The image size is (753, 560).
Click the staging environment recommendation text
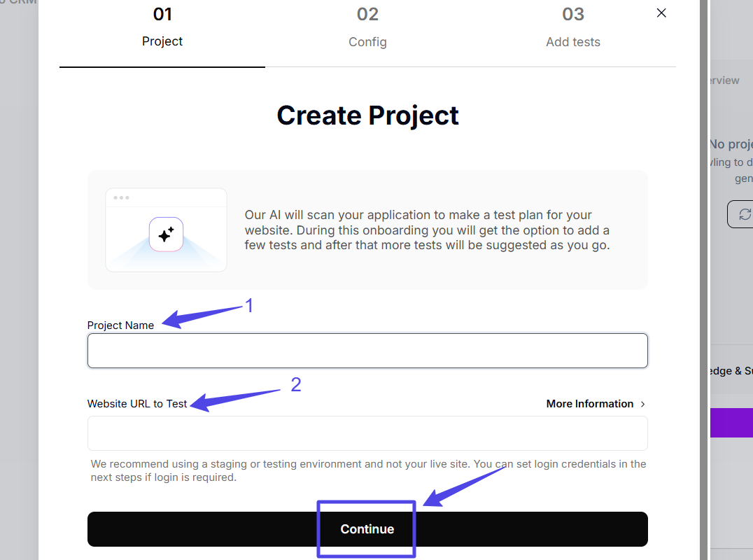pyautogui.click(x=368, y=470)
